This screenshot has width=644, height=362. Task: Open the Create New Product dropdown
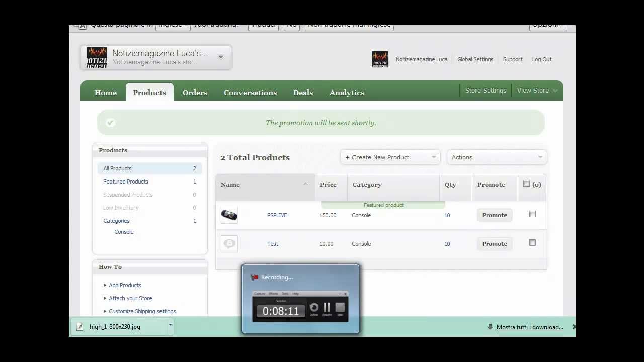(390, 157)
